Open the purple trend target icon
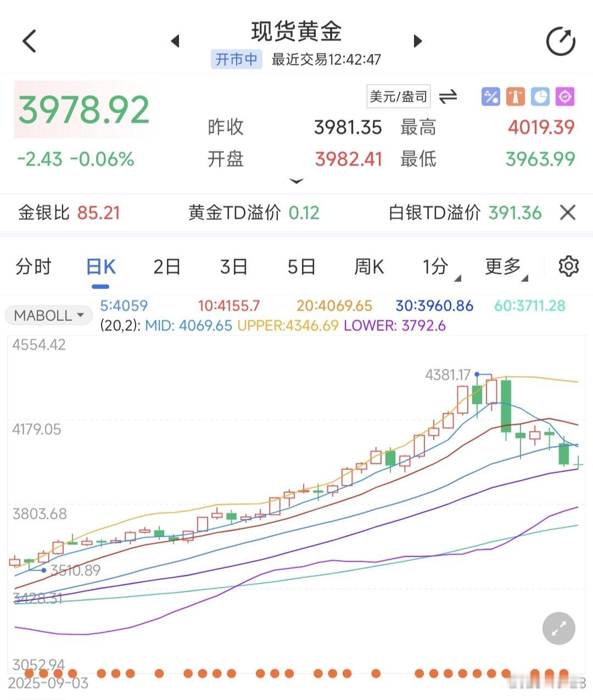Screen dimensions: 593x700 click(564, 96)
